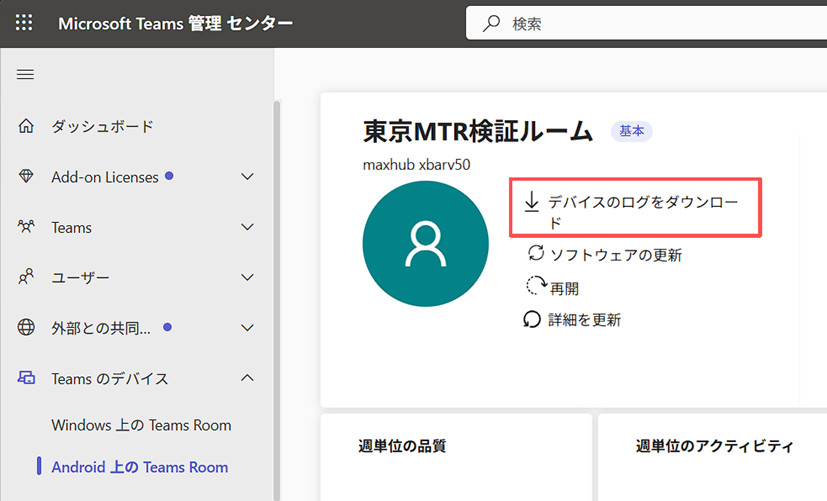
Task: Expand the Add-on Licenses chevron
Action: coord(248,177)
